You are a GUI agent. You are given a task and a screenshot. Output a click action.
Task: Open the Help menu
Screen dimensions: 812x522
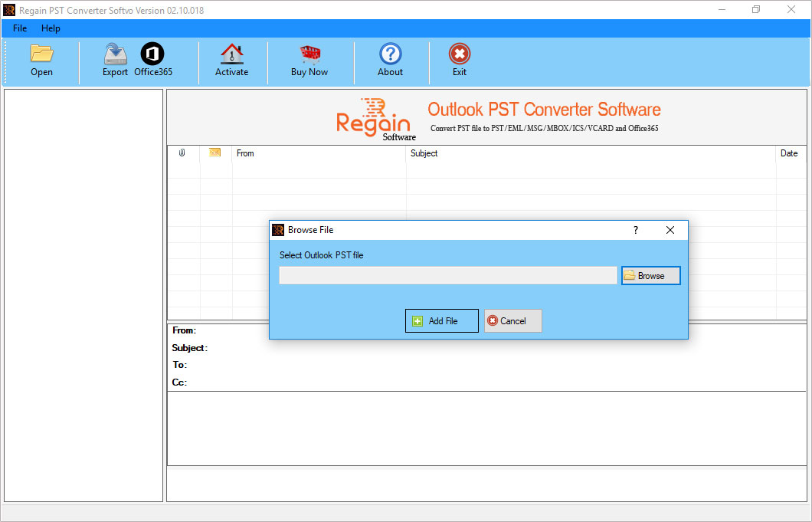51,28
